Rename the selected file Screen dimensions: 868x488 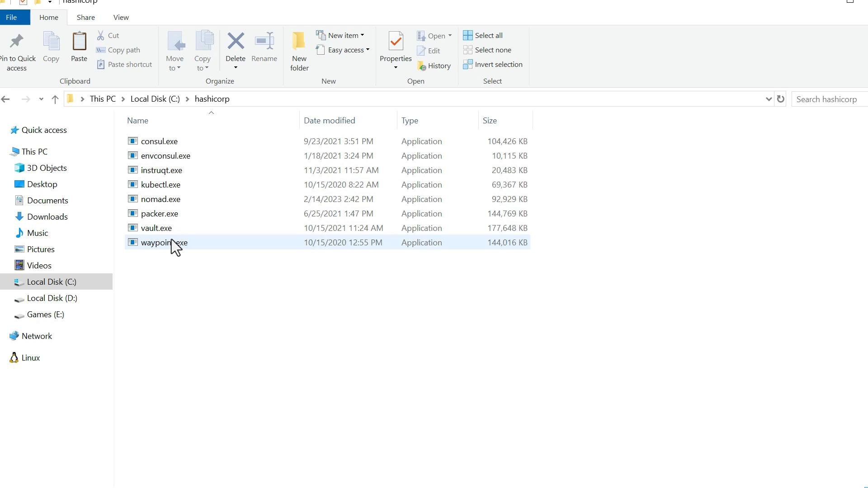(264, 47)
